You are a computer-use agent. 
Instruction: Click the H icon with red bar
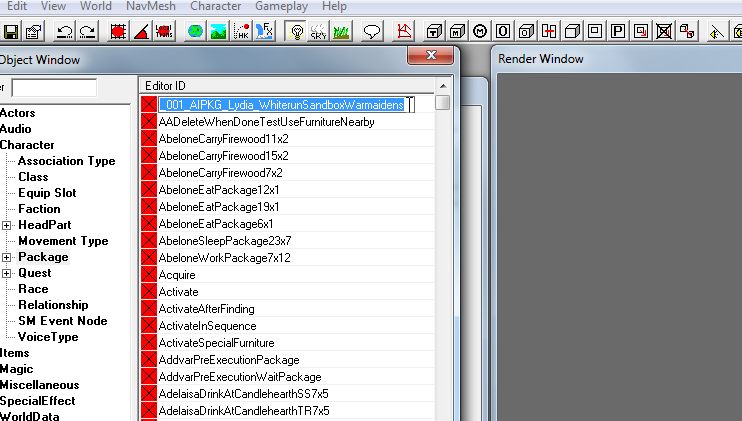[549, 32]
